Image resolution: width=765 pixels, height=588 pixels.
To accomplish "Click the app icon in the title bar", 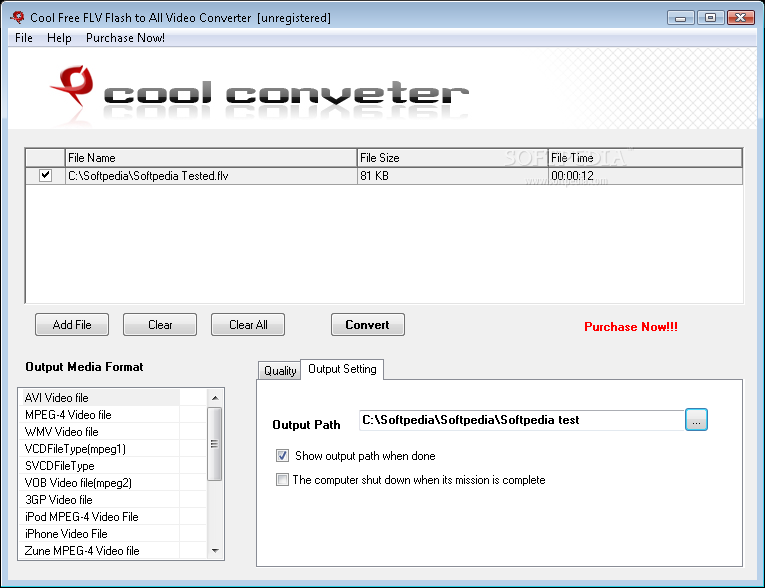I will (17, 18).
